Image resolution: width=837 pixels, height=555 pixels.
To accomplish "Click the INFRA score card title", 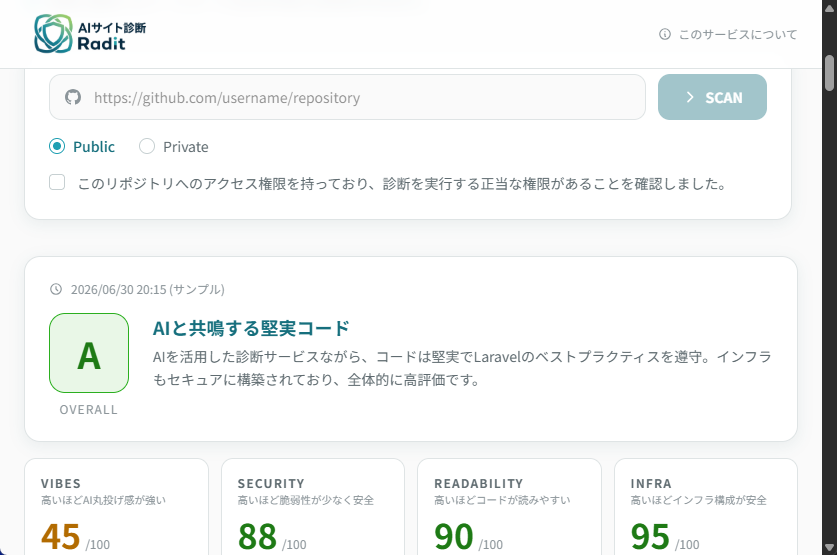I will [x=651, y=483].
